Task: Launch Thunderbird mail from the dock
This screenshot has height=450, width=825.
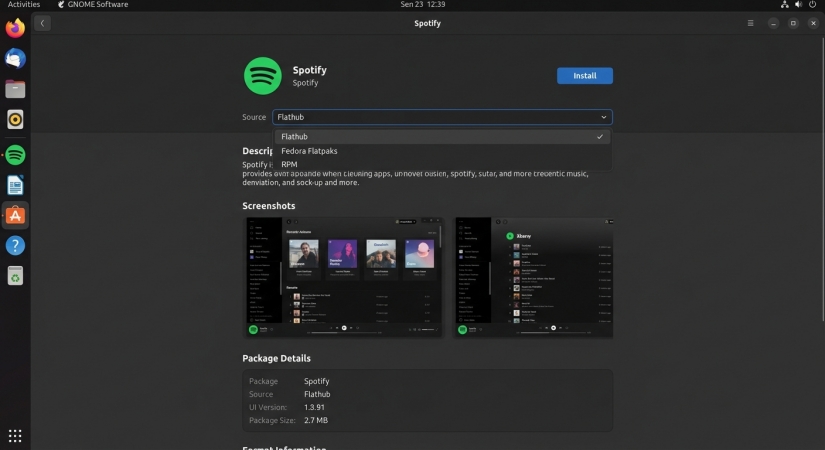Action: click(x=15, y=58)
